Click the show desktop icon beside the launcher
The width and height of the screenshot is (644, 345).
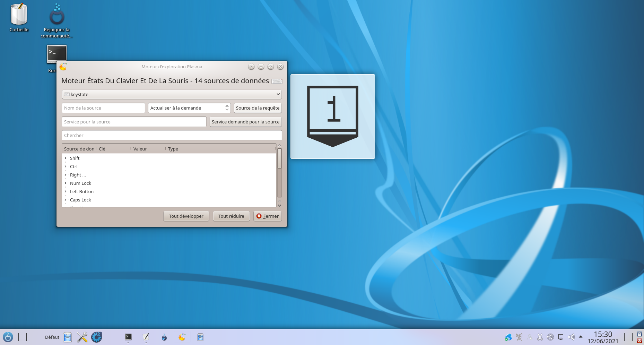point(23,337)
